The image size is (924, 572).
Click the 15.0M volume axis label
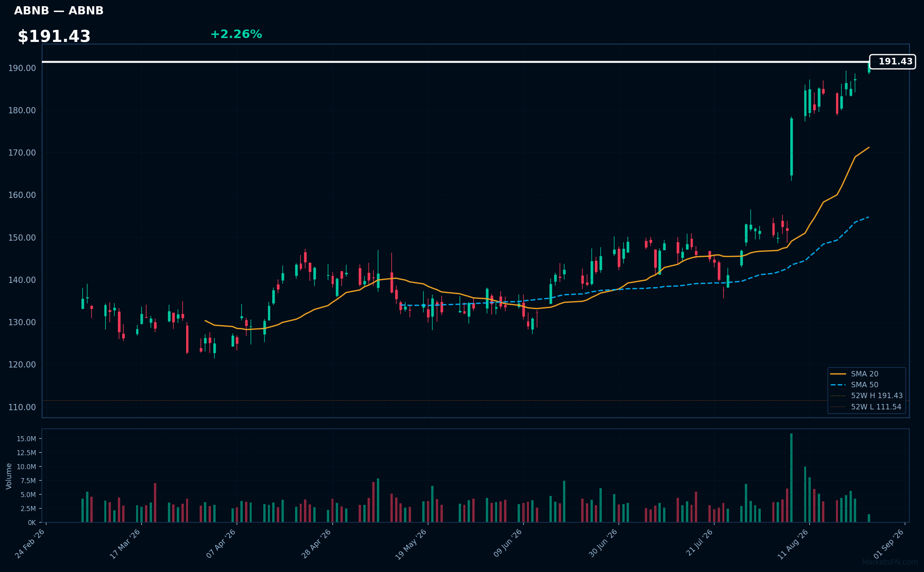[26, 439]
